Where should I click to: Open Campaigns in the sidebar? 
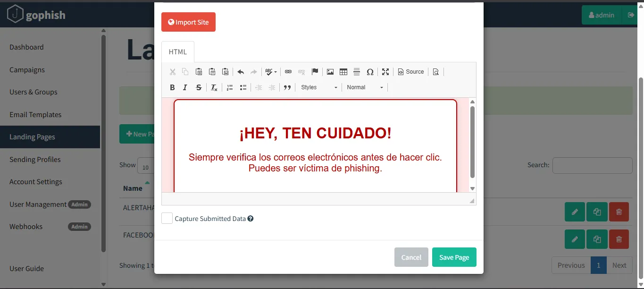[27, 69]
